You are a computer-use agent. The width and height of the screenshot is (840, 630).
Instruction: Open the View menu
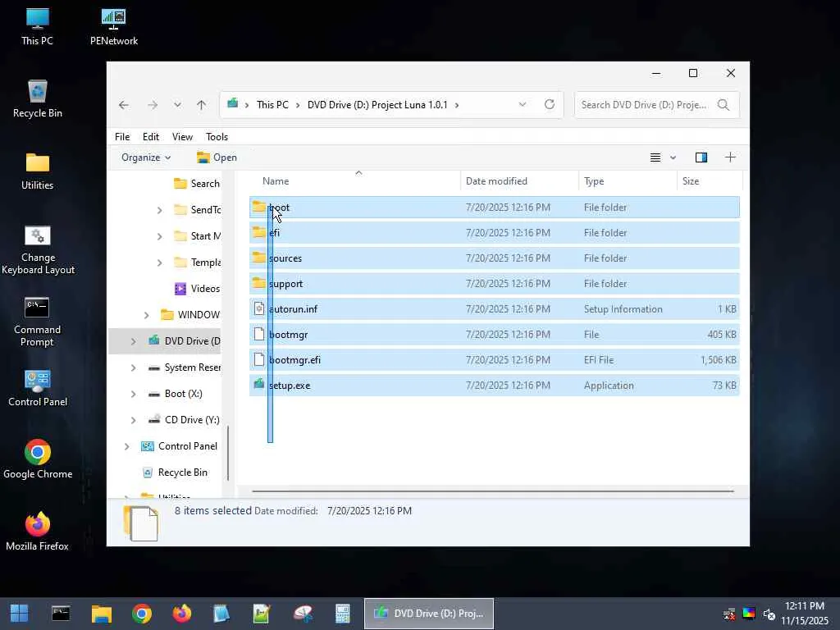click(182, 137)
